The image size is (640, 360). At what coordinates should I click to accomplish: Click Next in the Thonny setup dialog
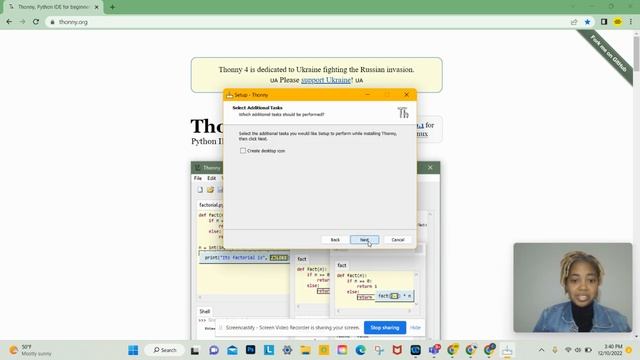364,240
